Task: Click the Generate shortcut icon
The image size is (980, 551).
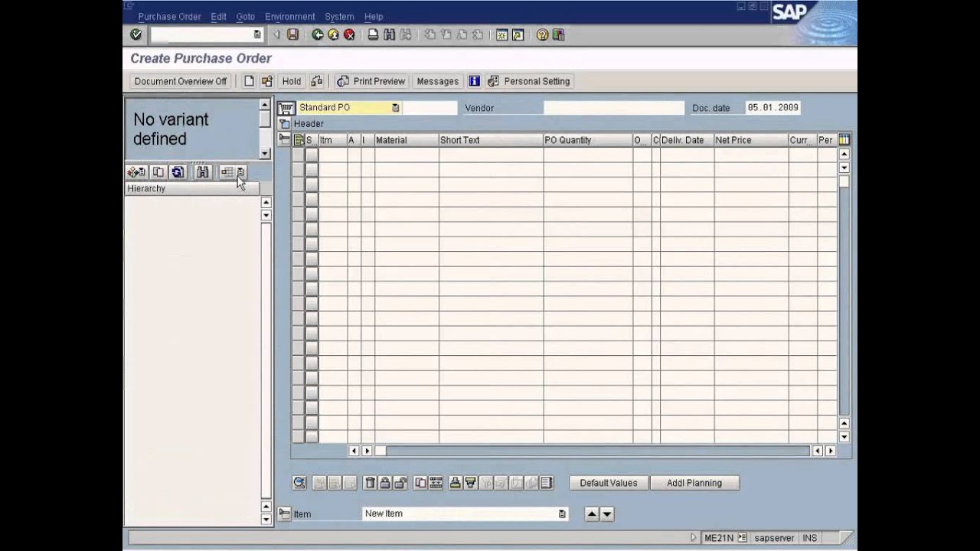Action: coord(518,34)
